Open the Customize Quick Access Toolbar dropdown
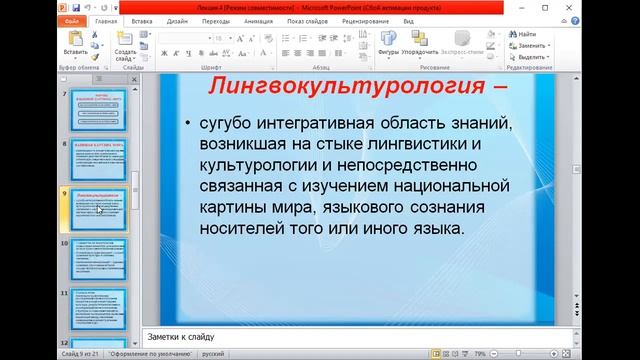 point(116,8)
